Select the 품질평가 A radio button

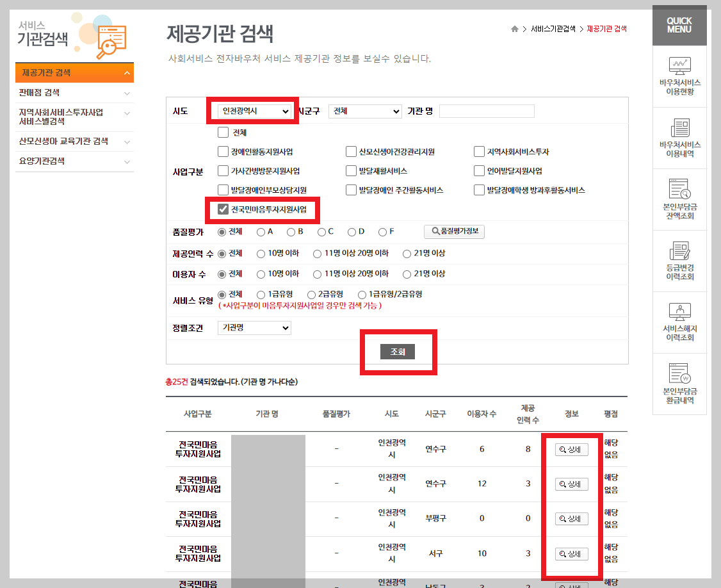(261, 233)
